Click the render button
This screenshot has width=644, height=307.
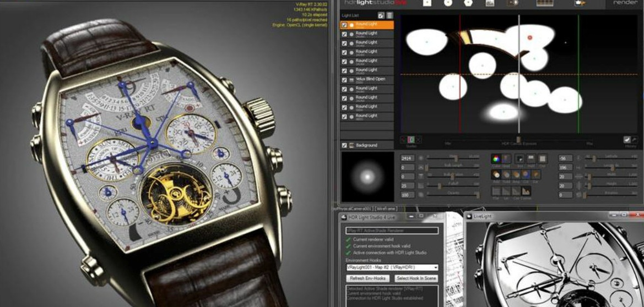click(625, 2)
